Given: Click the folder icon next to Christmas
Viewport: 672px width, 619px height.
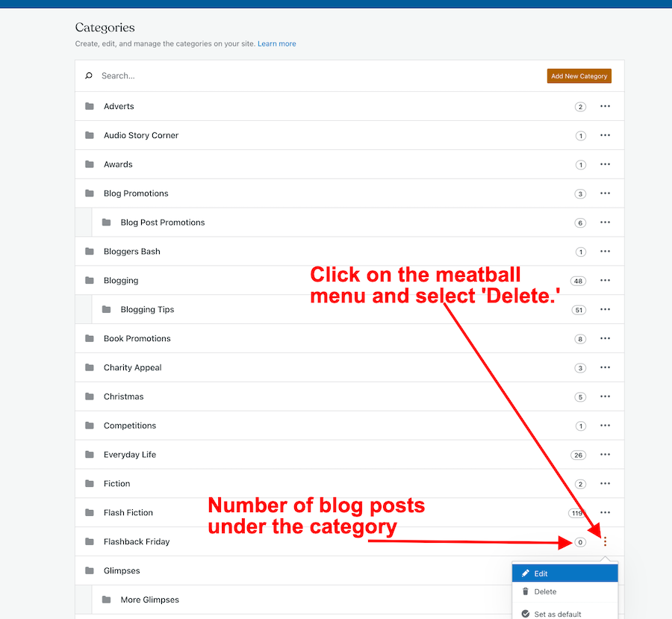Looking at the screenshot, I should pos(90,396).
